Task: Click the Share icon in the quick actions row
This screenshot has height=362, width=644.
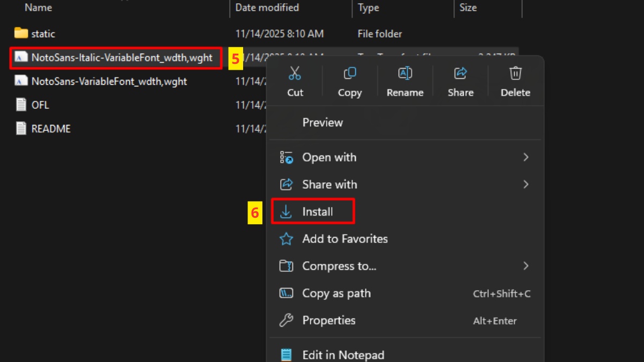Action: (x=460, y=73)
